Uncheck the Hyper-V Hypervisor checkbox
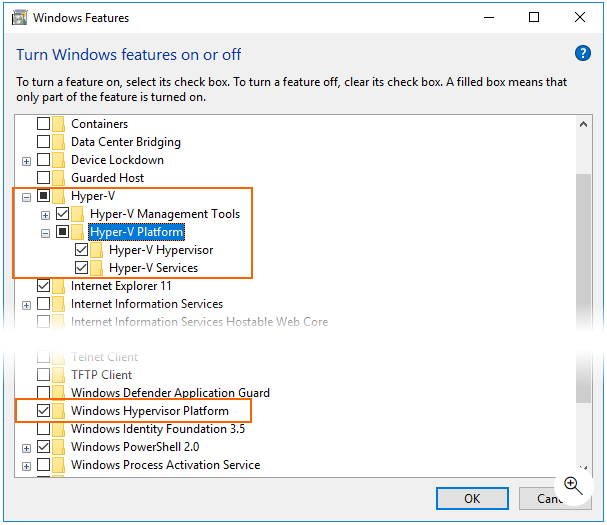This screenshot has height=525, width=607. click(82, 250)
